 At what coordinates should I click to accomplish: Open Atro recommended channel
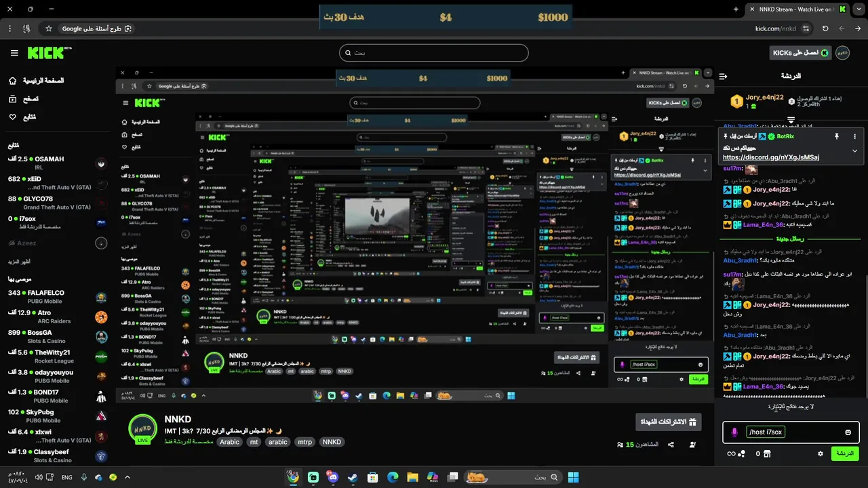coord(58,317)
